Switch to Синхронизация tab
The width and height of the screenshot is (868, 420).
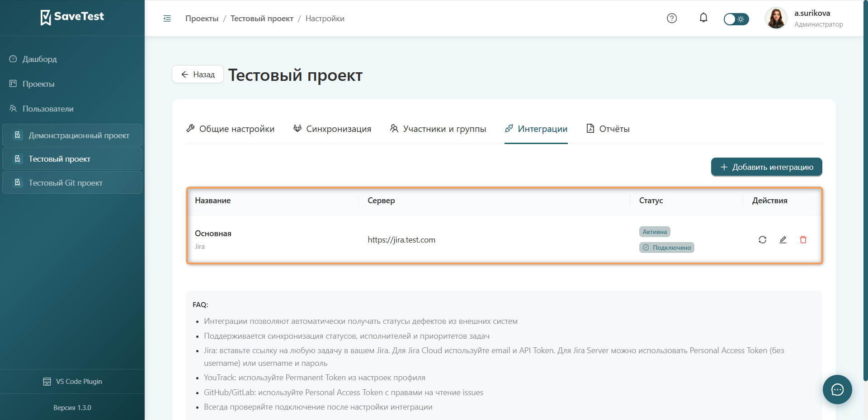tap(332, 129)
